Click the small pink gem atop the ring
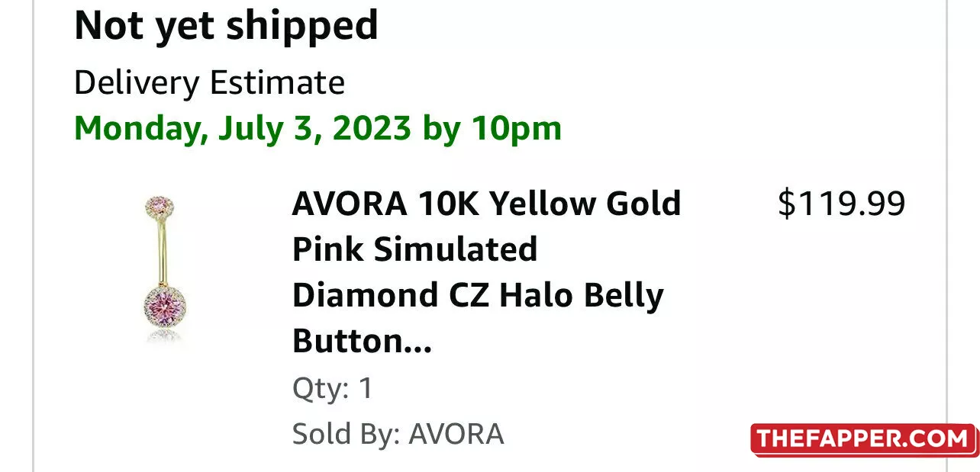This screenshot has width=980, height=472. point(159,205)
